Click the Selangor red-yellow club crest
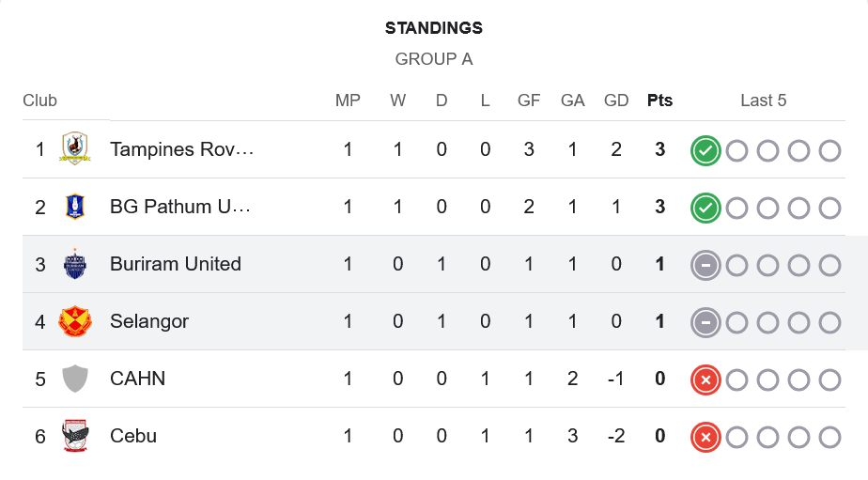The width and height of the screenshot is (868, 480). [x=74, y=321]
